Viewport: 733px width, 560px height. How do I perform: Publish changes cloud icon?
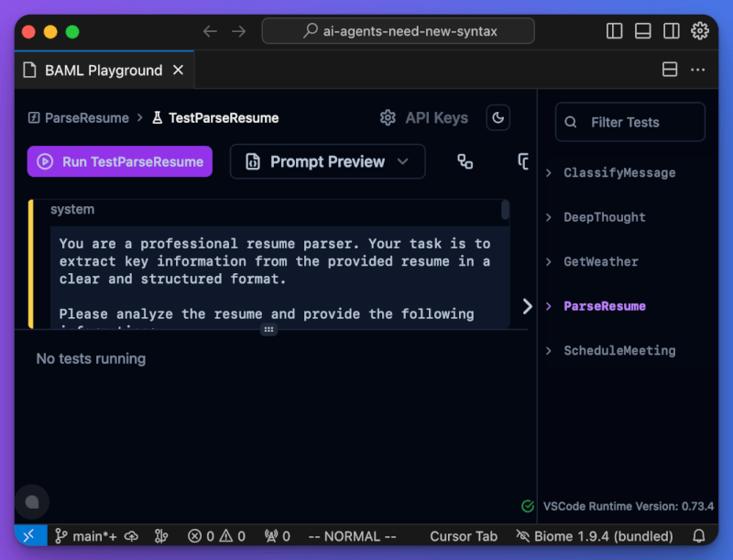point(131,536)
